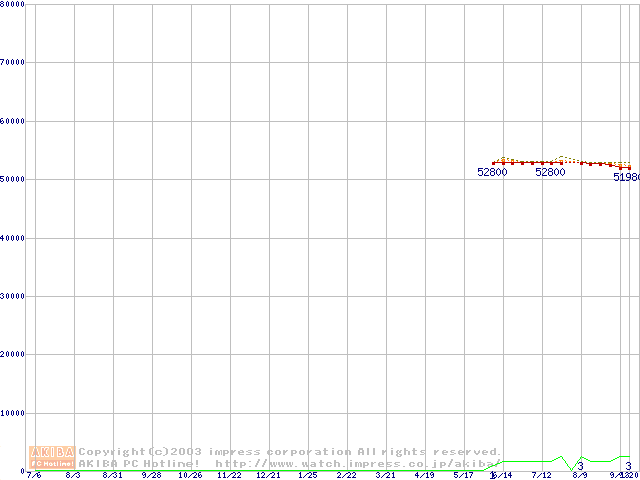Screen dimensions: 640x480
Task: Open the www.watch.impress.co.jp/akiba URL
Action: pyautogui.click(x=357, y=464)
